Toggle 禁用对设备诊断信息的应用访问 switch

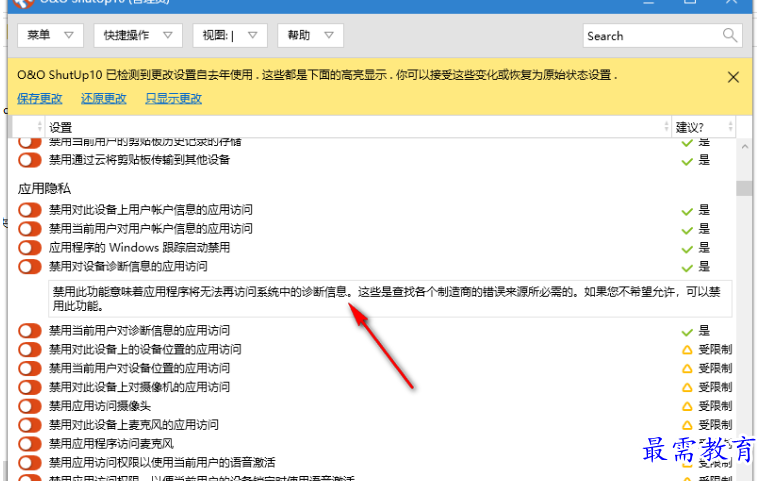pos(30,267)
